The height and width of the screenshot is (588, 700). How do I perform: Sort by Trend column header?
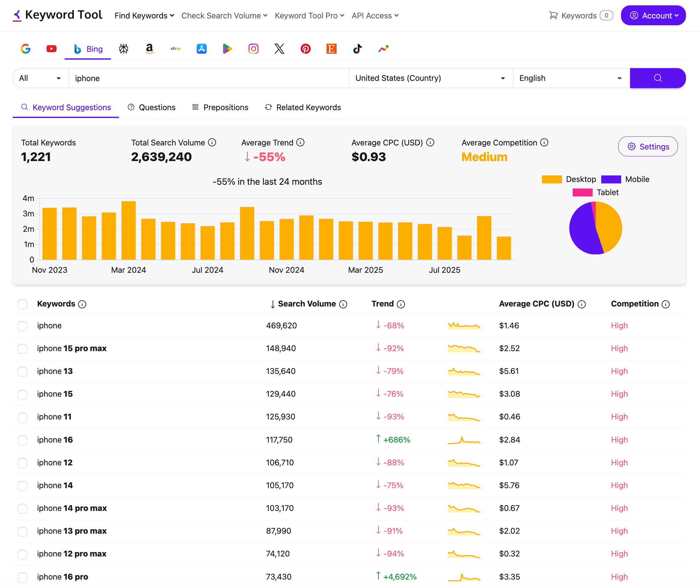382,304
